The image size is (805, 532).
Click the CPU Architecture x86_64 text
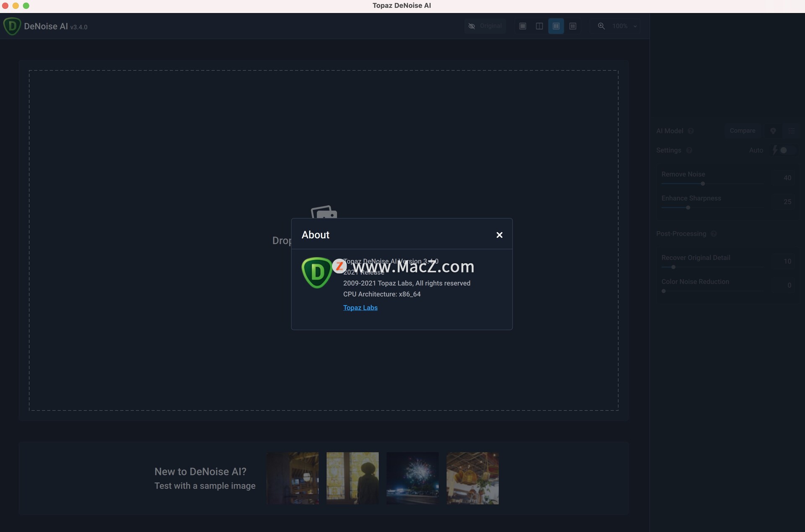point(382,294)
